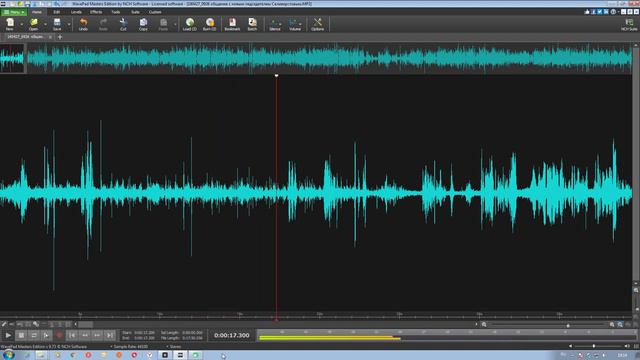The height and width of the screenshot is (360, 640).
Task: Switch to the Home ribbon tab
Action: (37, 12)
